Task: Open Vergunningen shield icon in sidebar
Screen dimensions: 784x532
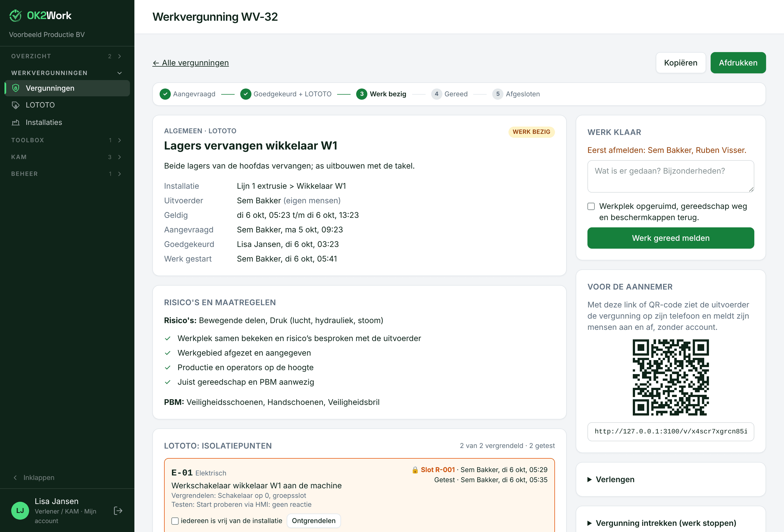Action: [15, 88]
